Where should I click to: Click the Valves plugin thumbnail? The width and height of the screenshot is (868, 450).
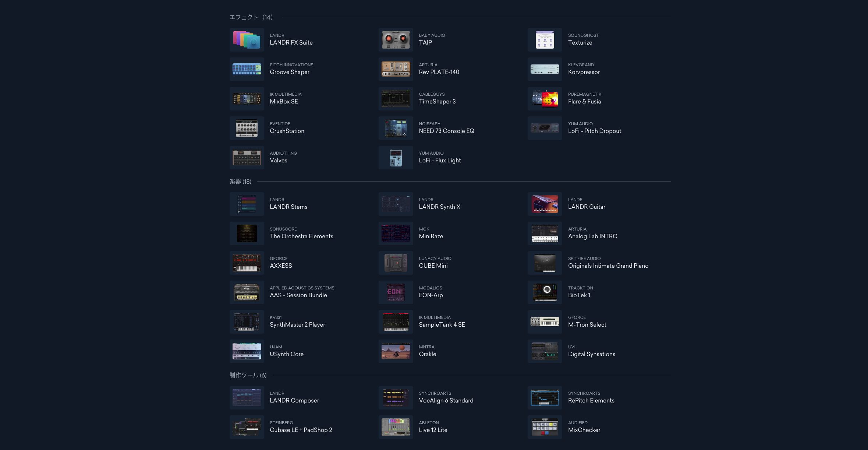coord(247,158)
